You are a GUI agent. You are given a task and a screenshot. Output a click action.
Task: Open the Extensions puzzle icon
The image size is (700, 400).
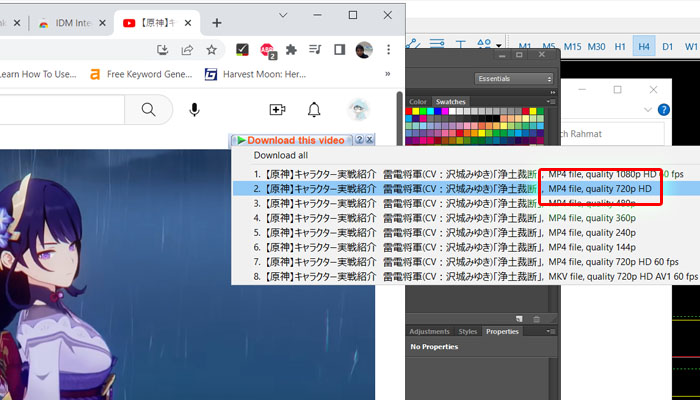pyautogui.click(x=291, y=50)
